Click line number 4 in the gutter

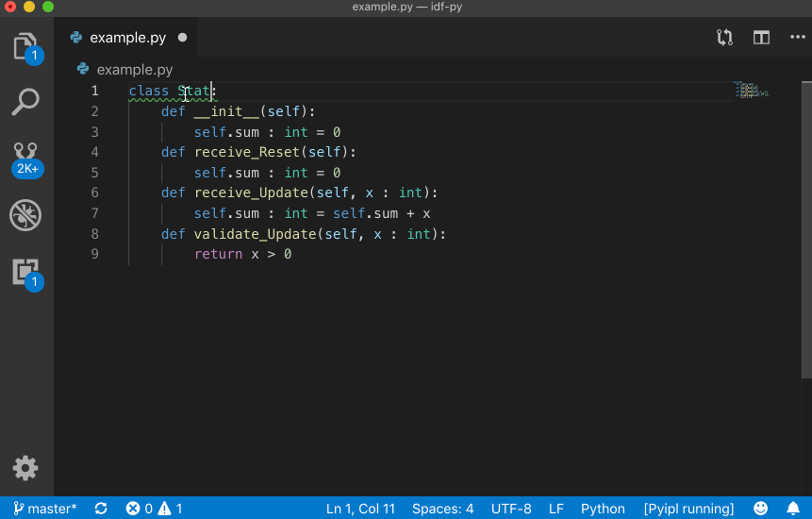(x=94, y=152)
